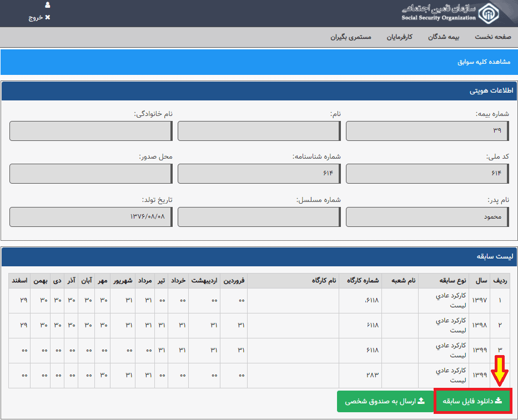Click the آذر column header
Image resolution: width=518 pixels, height=420 pixels.
[x=72, y=281]
